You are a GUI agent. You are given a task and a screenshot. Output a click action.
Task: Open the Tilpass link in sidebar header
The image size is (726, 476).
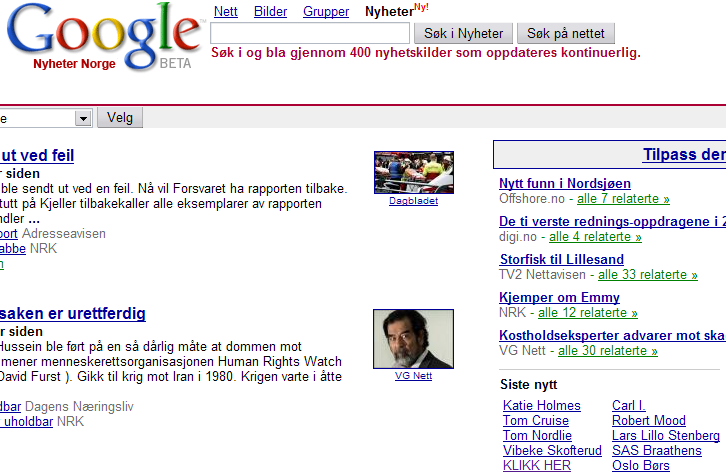tap(684, 154)
